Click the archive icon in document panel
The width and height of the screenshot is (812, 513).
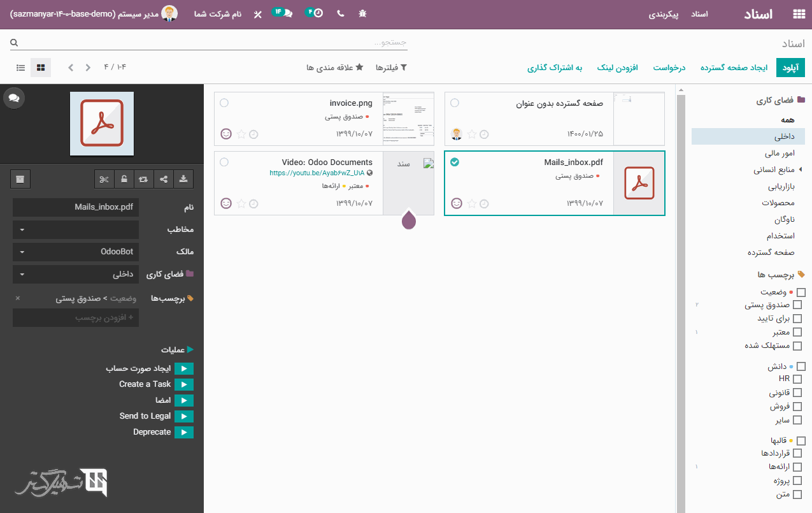point(20,179)
